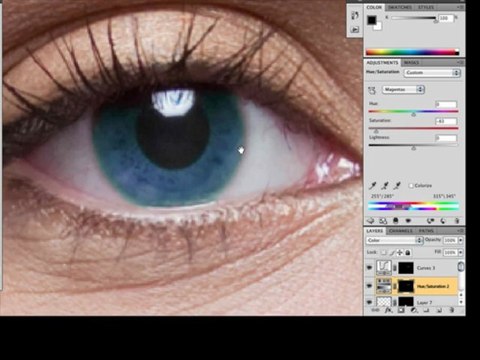Select the Layers tab

375,231
